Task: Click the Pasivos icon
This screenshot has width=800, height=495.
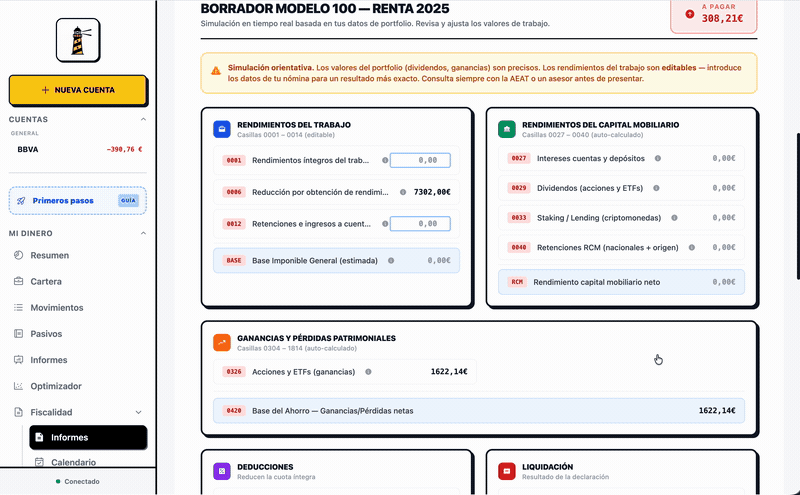Action: coord(18,334)
